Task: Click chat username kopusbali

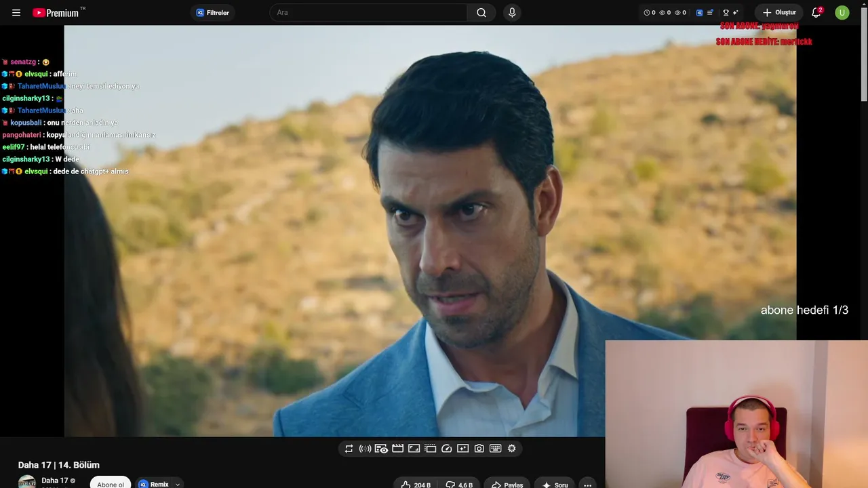Action: click(26, 123)
